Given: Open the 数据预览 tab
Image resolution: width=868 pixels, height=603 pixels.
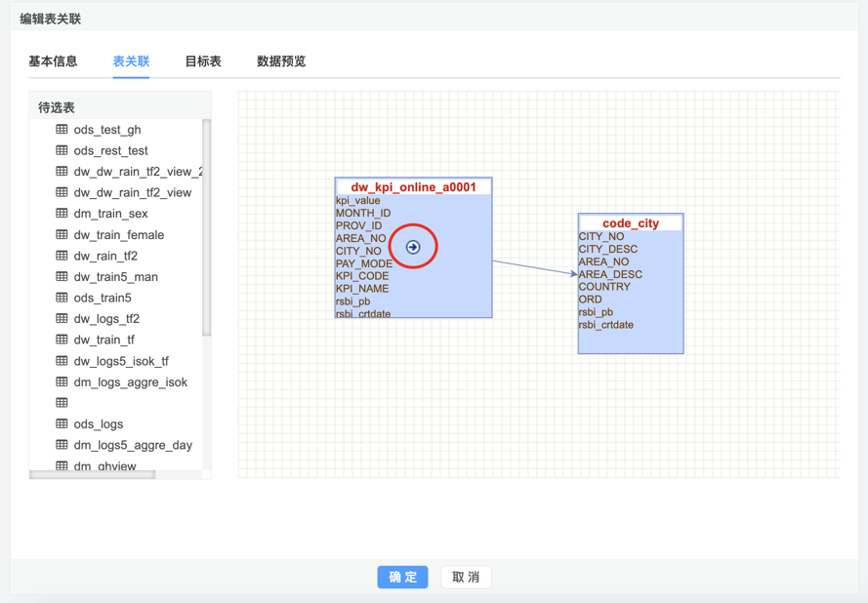Looking at the screenshot, I should (x=281, y=60).
